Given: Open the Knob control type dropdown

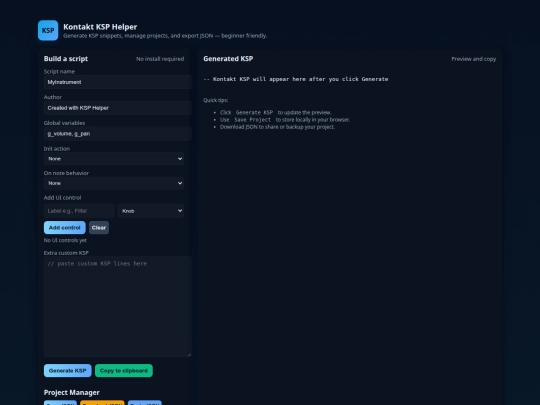Looking at the screenshot, I should [151, 211].
